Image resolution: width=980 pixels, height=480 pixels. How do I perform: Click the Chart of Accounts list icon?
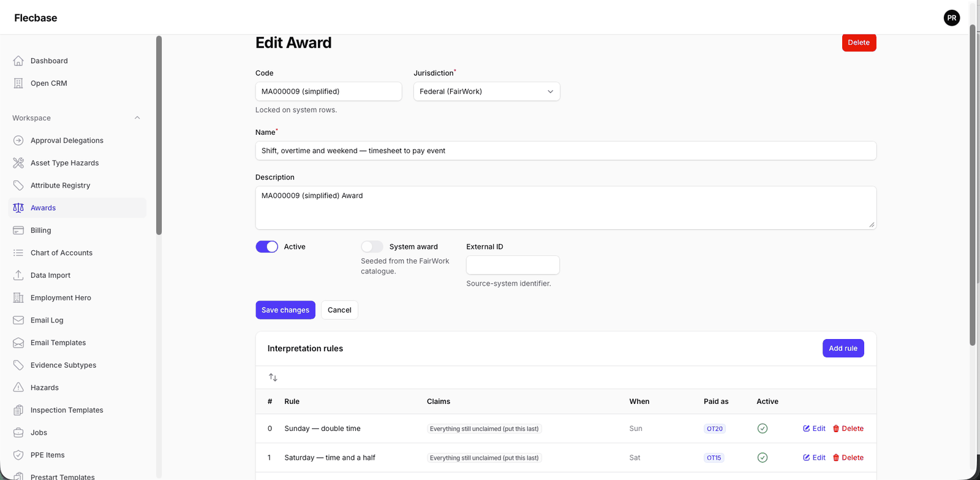[x=18, y=253]
